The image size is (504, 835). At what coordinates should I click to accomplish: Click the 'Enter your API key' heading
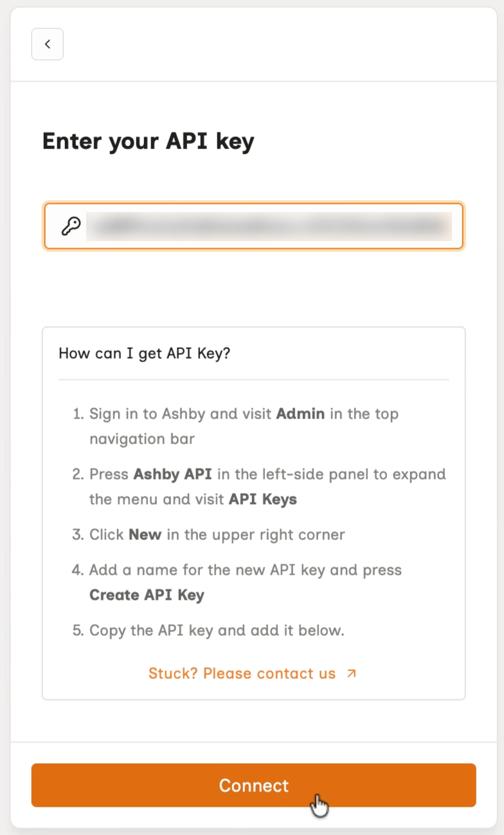point(148,141)
